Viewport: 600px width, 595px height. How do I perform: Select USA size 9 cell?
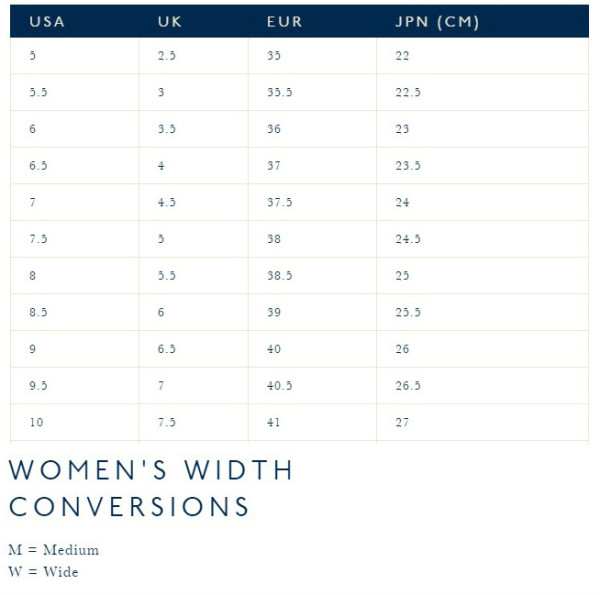(75, 349)
